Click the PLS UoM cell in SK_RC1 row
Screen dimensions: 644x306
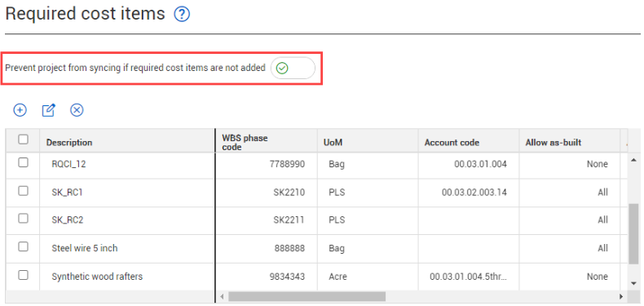[x=368, y=192]
